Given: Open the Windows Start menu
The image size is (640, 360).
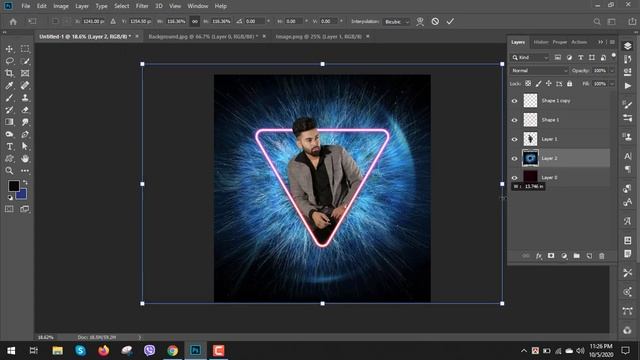Looking at the screenshot, I should click(x=11, y=351).
